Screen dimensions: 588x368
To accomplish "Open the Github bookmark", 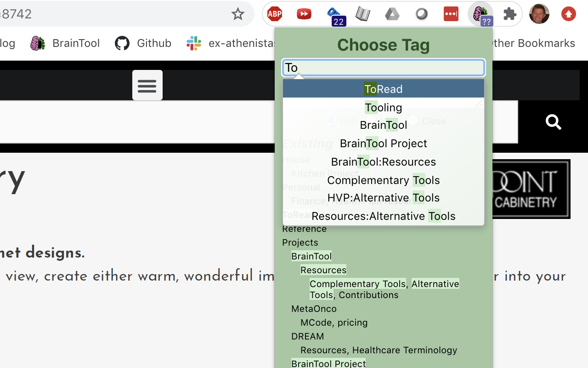I will pos(143,43).
